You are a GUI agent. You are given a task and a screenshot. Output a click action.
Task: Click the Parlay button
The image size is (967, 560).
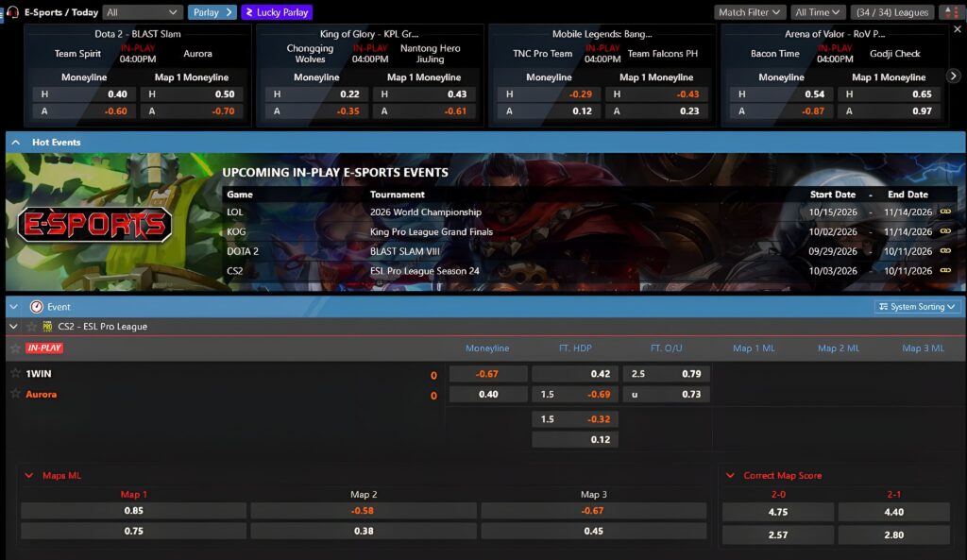click(212, 12)
